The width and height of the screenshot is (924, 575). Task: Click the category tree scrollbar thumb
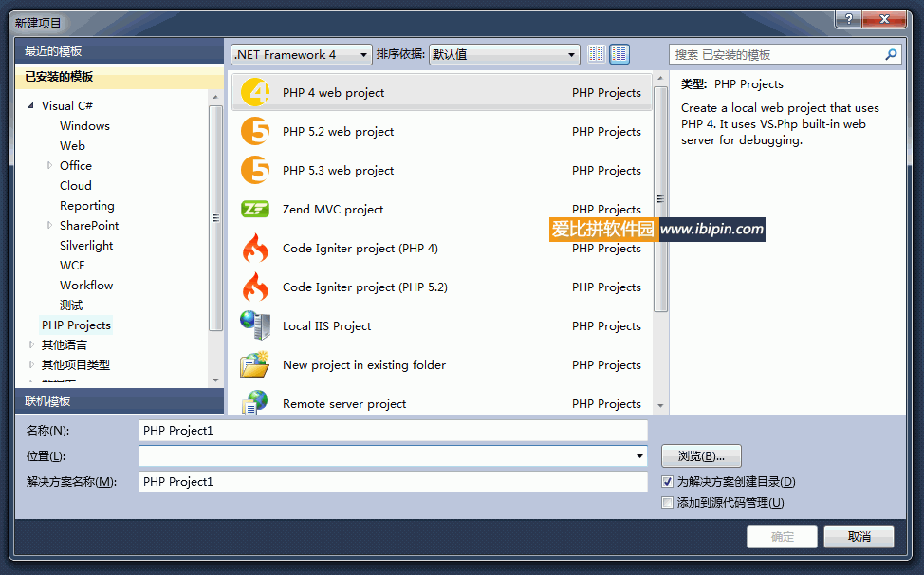coord(215,218)
